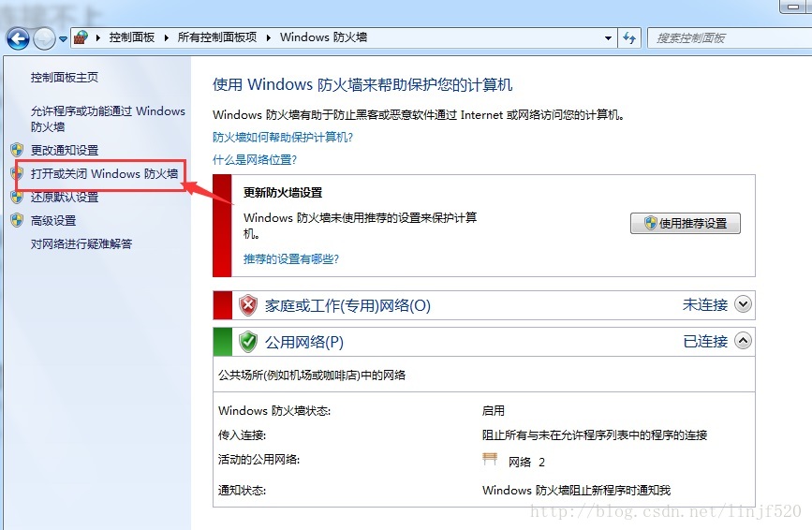Screen dimensions: 812x530
Task: Click shield icon beside 高级设置
Action: tap(17, 220)
